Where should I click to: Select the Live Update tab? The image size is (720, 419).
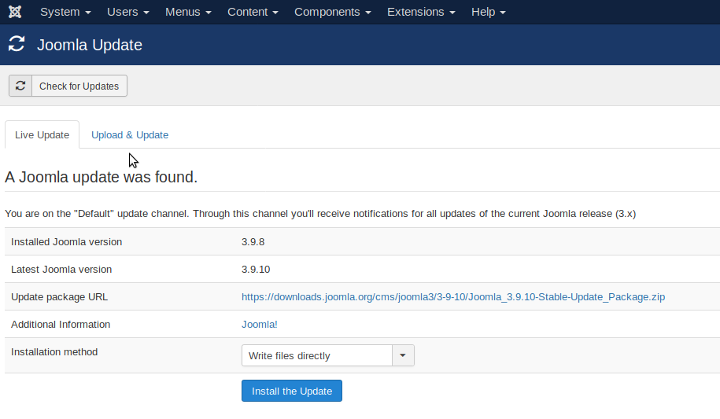tap(42, 135)
